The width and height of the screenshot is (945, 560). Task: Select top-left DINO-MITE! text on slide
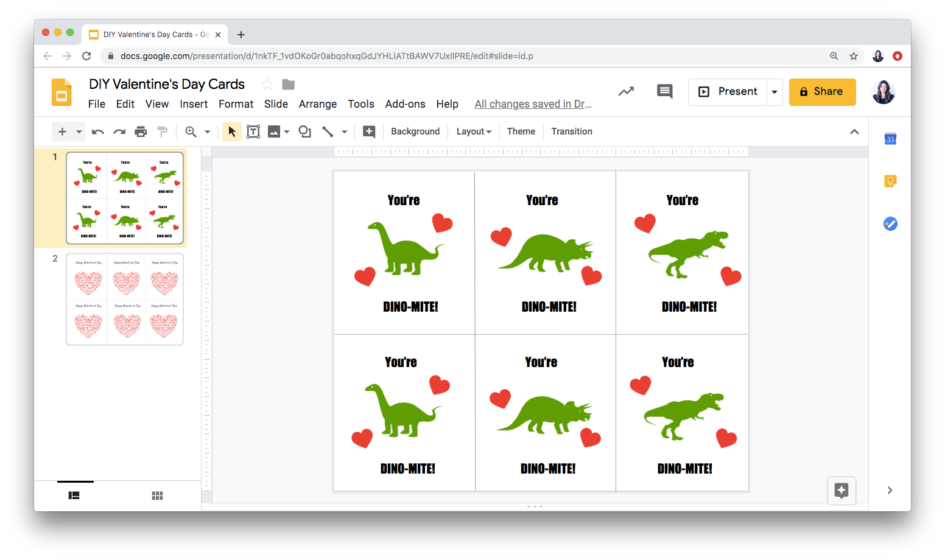point(410,307)
